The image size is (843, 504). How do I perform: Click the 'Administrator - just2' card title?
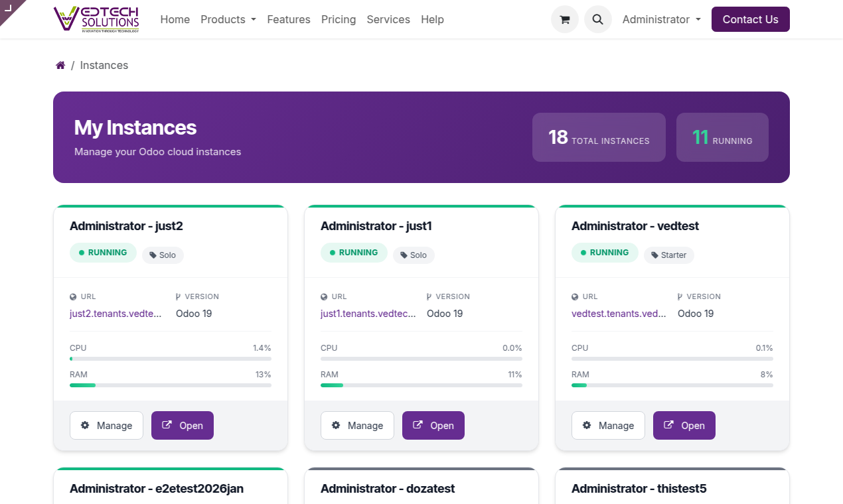point(126,226)
